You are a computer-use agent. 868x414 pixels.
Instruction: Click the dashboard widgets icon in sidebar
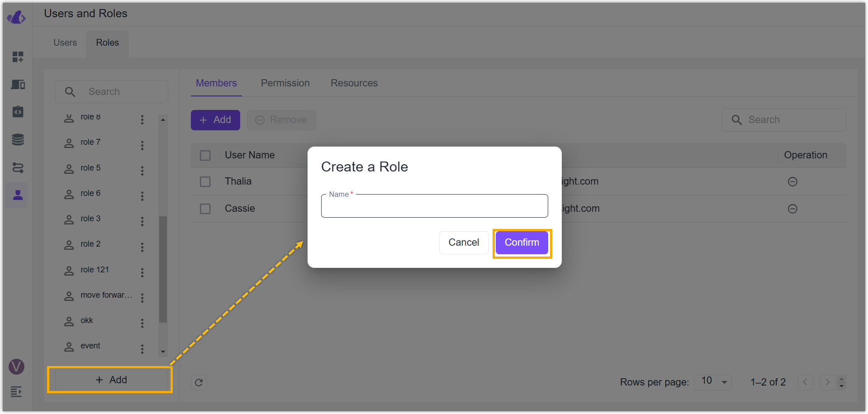(x=18, y=57)
